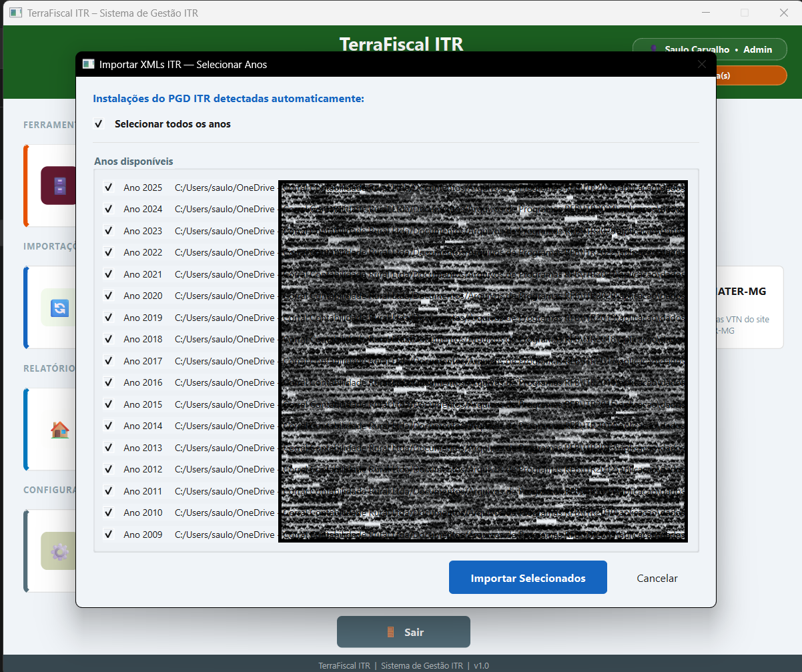Viewport: 802px width, 672px height.
Task: Uncheck the Ano 2017 checkbox
Action: tap(109, 361)
